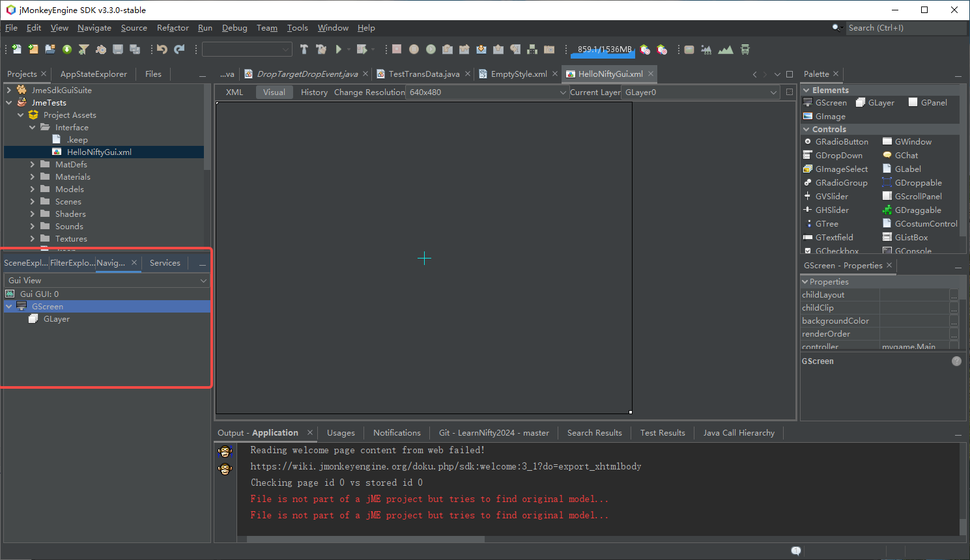
Task: Click the Output panel horizontal scrollbar
Action: coord(365,539)
